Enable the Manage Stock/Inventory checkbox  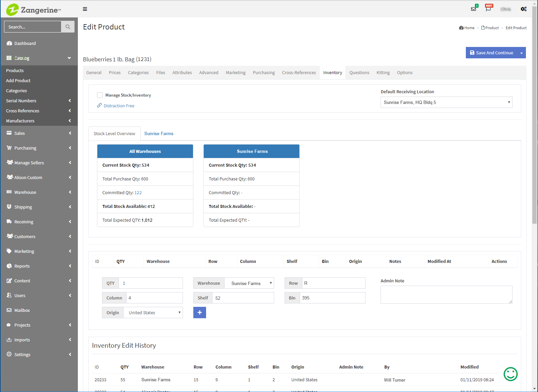[100, 95]
